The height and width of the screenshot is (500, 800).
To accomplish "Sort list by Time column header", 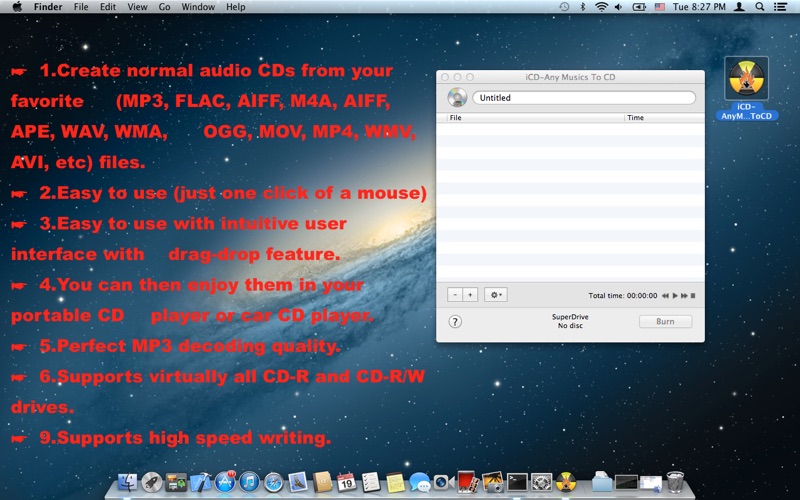I will coord(664,117).
